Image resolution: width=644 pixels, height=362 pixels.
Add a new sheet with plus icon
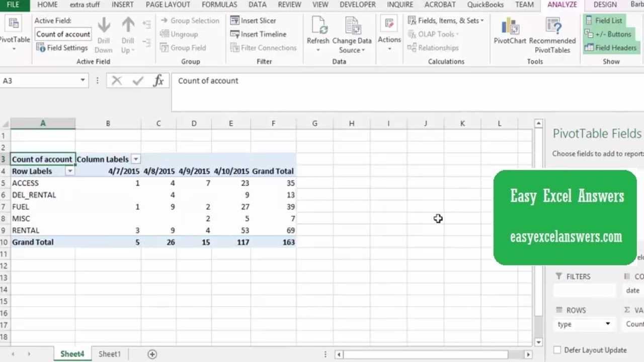(152, 354)
